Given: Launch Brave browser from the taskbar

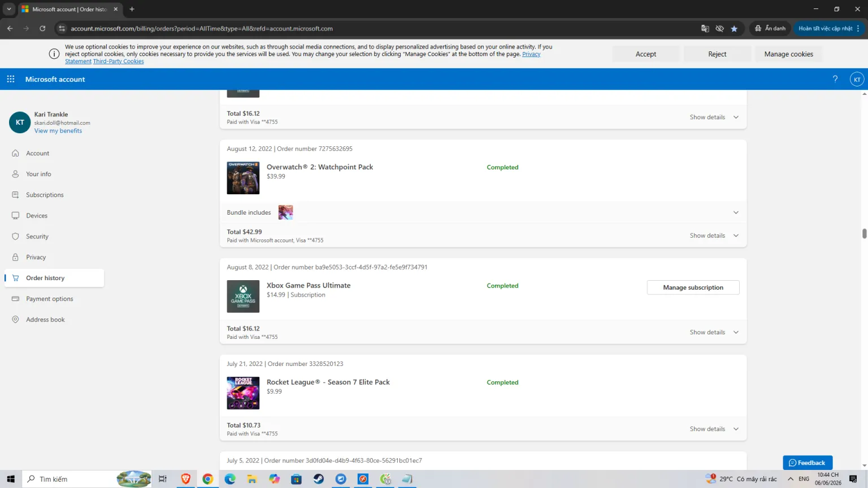Looking at the screenshot, I should pyautogui.click(x=186, y=479).
